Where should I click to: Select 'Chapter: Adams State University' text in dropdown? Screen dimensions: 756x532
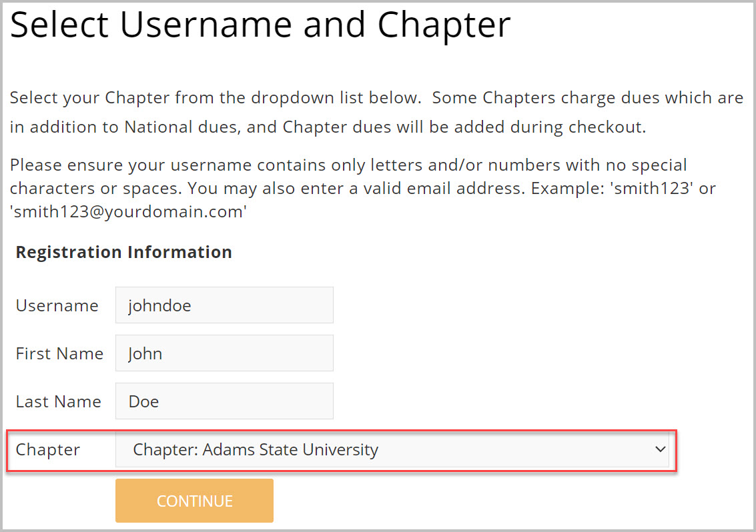point(256,449)
